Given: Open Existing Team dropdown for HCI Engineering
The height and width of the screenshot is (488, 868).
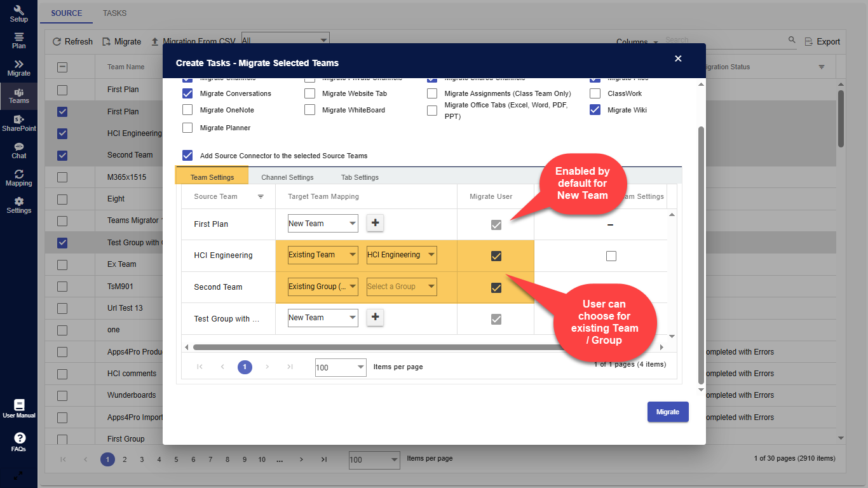Looking at the screenshot, I should pos(323,255).
